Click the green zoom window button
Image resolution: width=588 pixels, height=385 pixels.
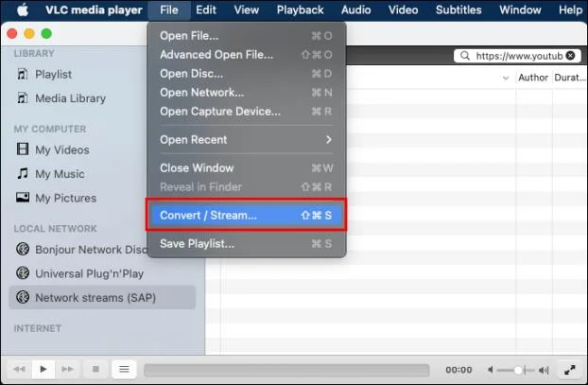coord(46,34)
